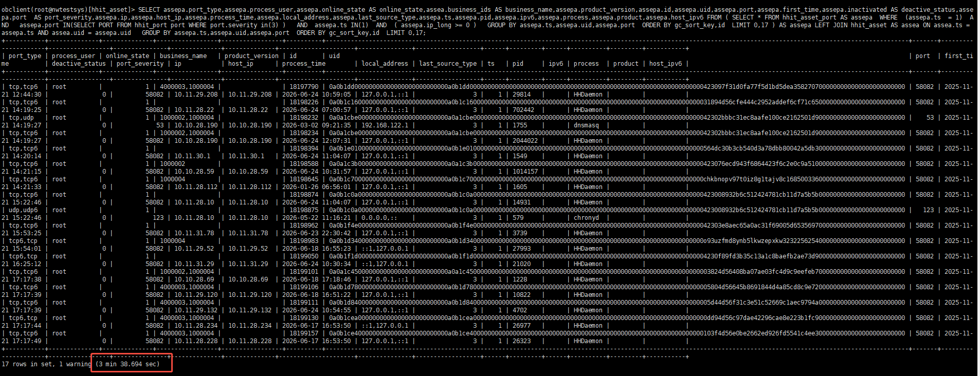Select the id value 18197790
980x376 pixels.
[x=304, y=87]
